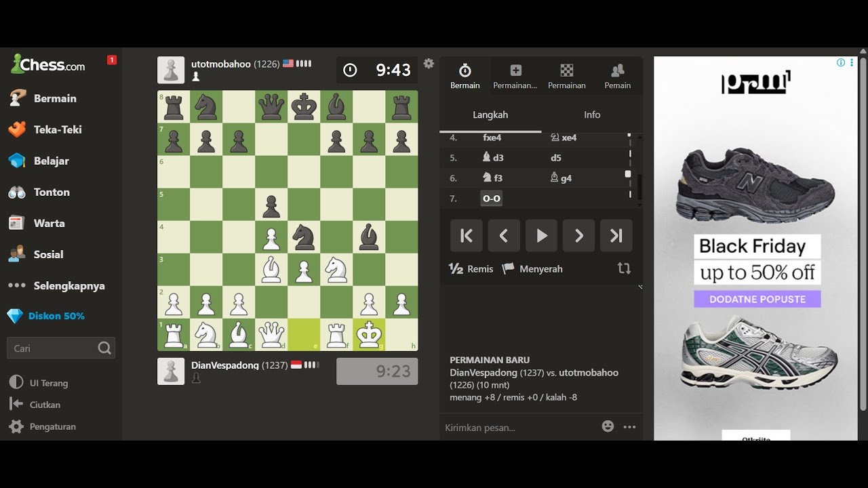Switch to Pemain players tab
This screenshot has height=488, width=868.
618,77
